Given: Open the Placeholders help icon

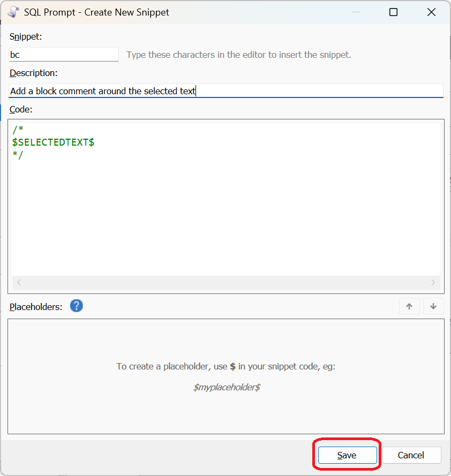Looking at the screenshot, I should (76, 306).
